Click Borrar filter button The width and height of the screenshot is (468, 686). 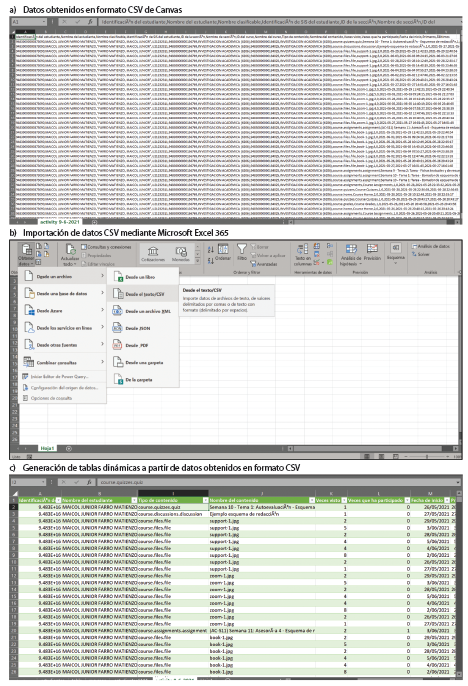260,247
